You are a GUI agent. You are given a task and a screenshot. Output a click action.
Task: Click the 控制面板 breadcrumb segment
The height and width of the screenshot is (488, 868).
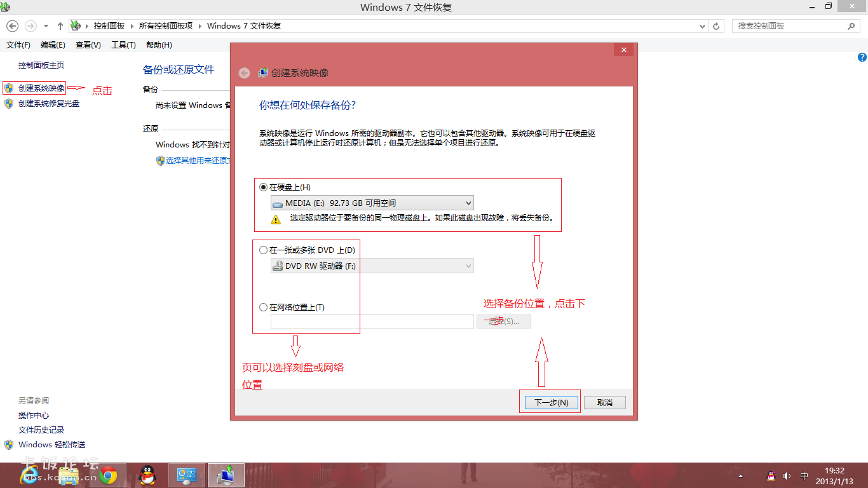click(x=109, y=26)
